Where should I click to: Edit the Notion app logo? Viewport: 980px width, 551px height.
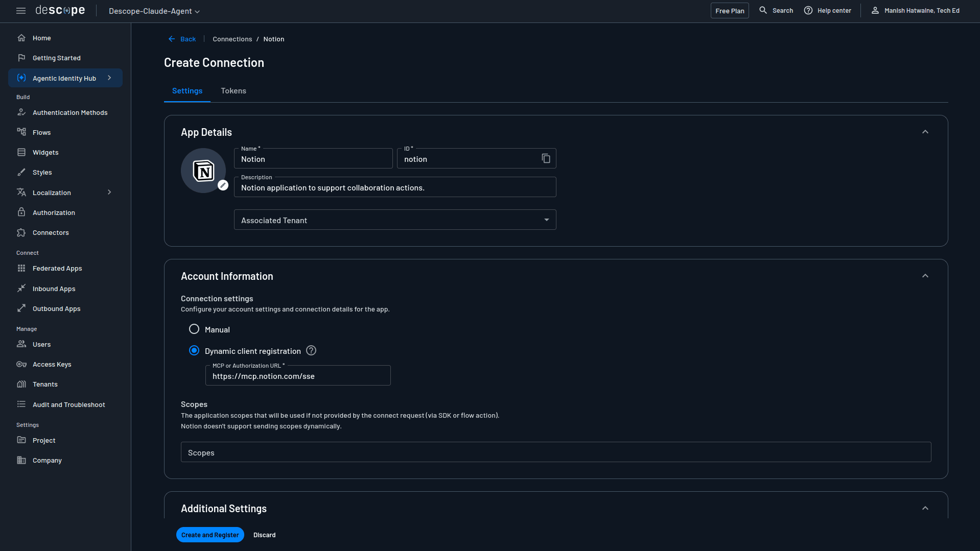coord(223,185)
